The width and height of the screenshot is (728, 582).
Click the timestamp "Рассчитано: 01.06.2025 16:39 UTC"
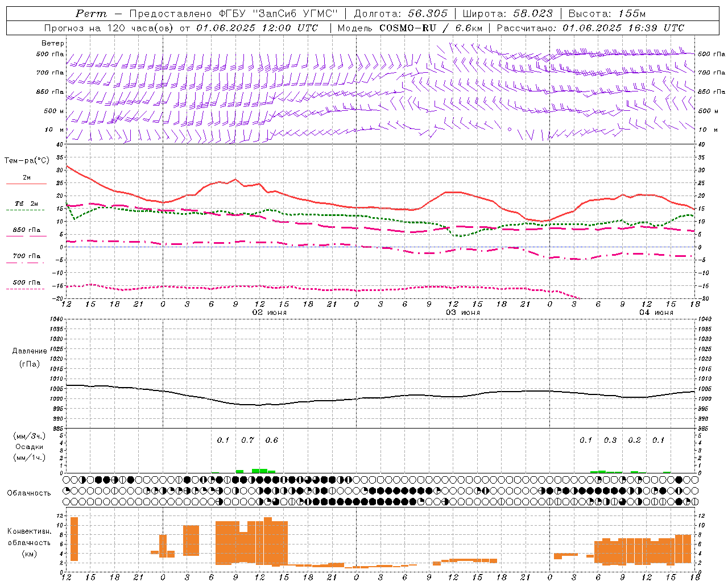(x=590, y=28)
